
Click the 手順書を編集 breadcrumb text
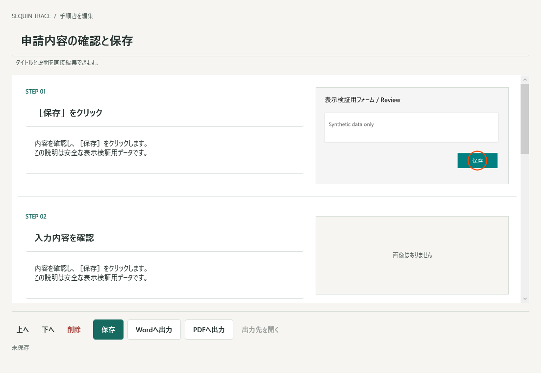pyautogui.click(x=77, y=17)
